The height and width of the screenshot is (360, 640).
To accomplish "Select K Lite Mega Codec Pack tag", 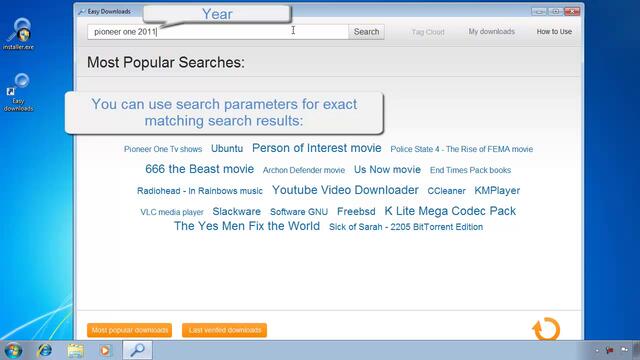I will pyautogui.click(x=450, y=211).
